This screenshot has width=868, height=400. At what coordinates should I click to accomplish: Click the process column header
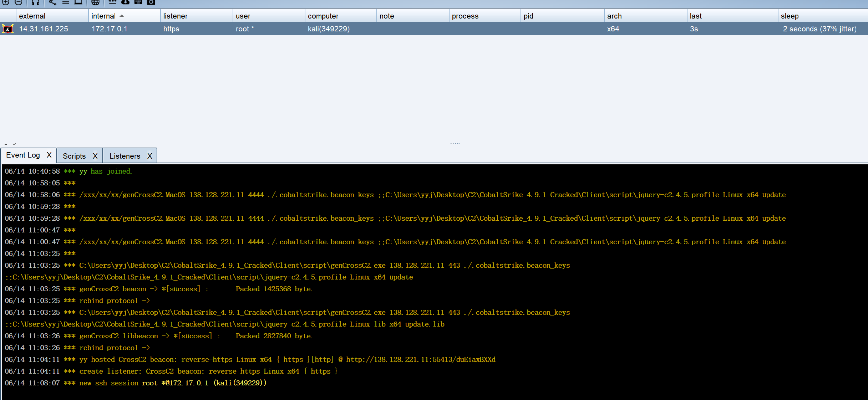click(485, 16)
